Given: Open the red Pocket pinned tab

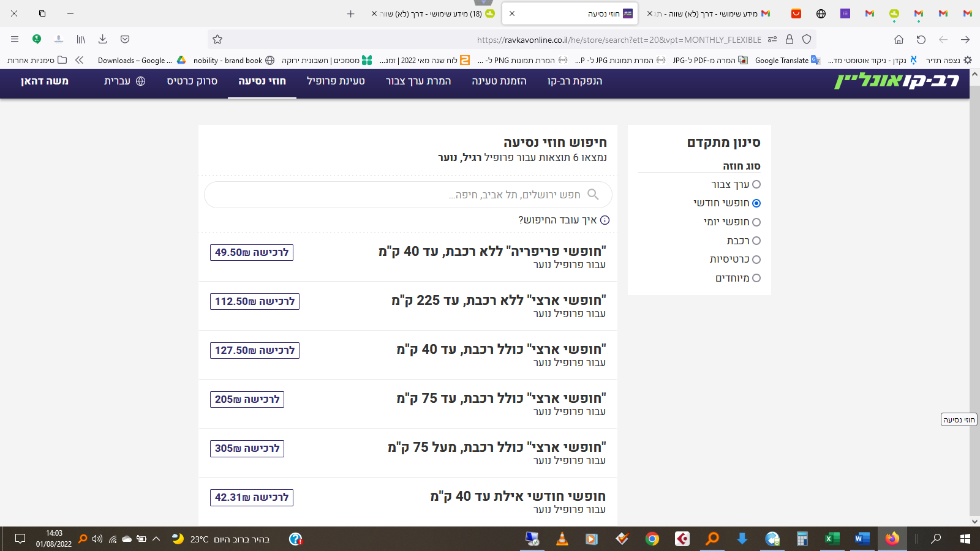Looking at the screenshot, I should (x=796, y=13).
